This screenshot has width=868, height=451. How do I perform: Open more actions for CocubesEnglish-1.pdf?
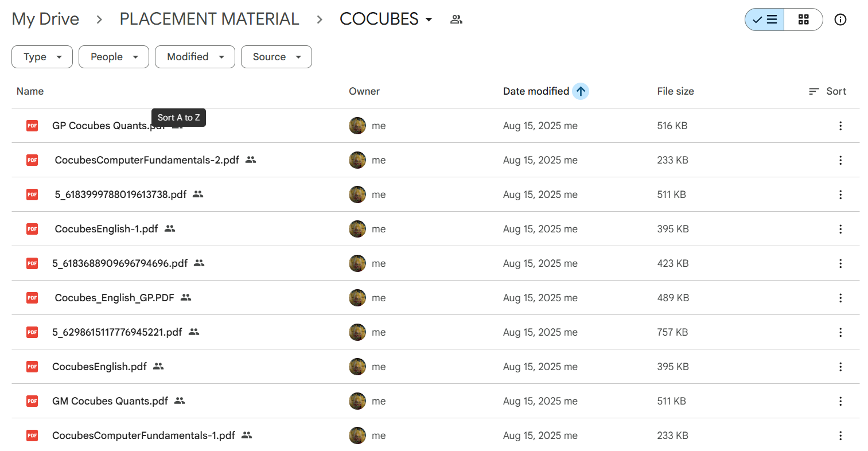pyautogui.click(x=840, y=229)
